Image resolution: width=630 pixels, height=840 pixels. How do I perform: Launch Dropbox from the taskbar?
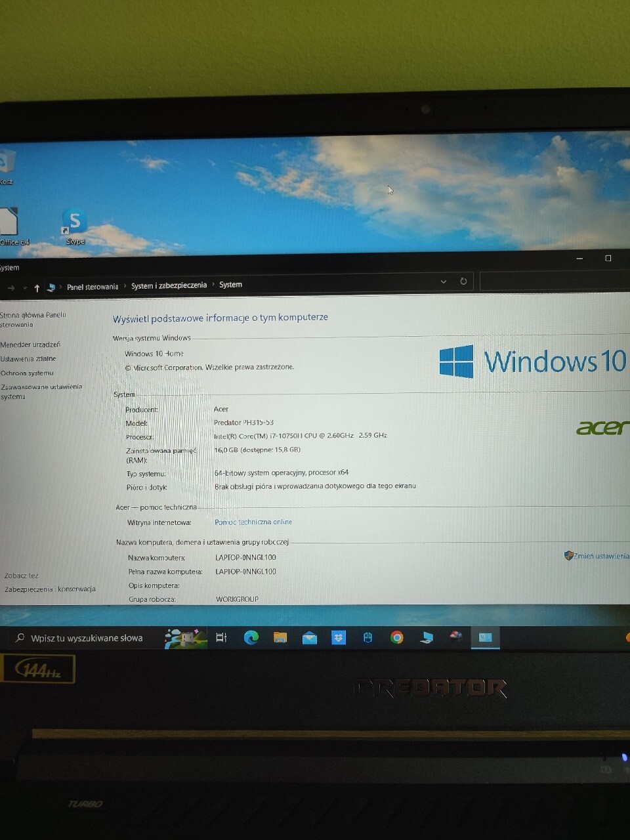339,637
